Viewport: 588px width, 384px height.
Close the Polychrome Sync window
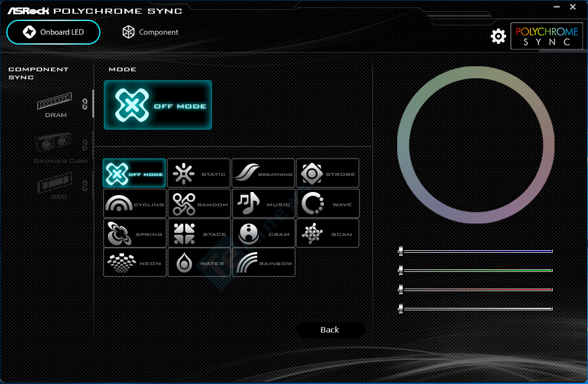(573, 7)
